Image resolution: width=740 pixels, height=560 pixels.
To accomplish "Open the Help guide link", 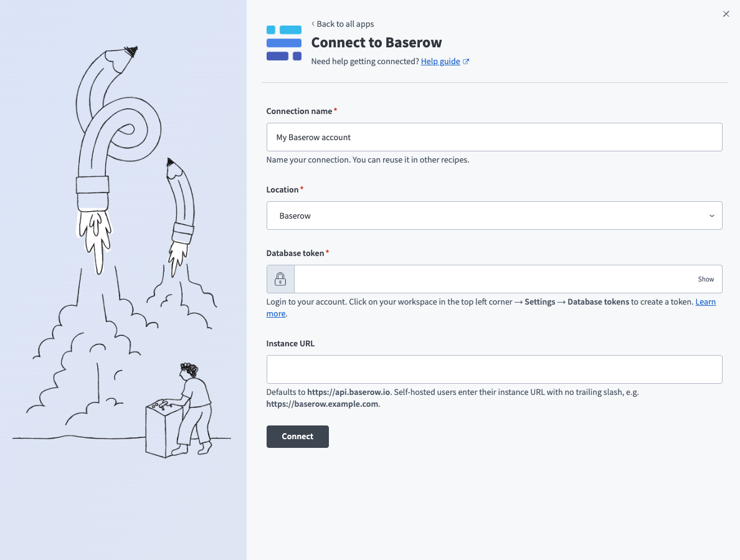I will pyautogui.click(x=440, y=61).
